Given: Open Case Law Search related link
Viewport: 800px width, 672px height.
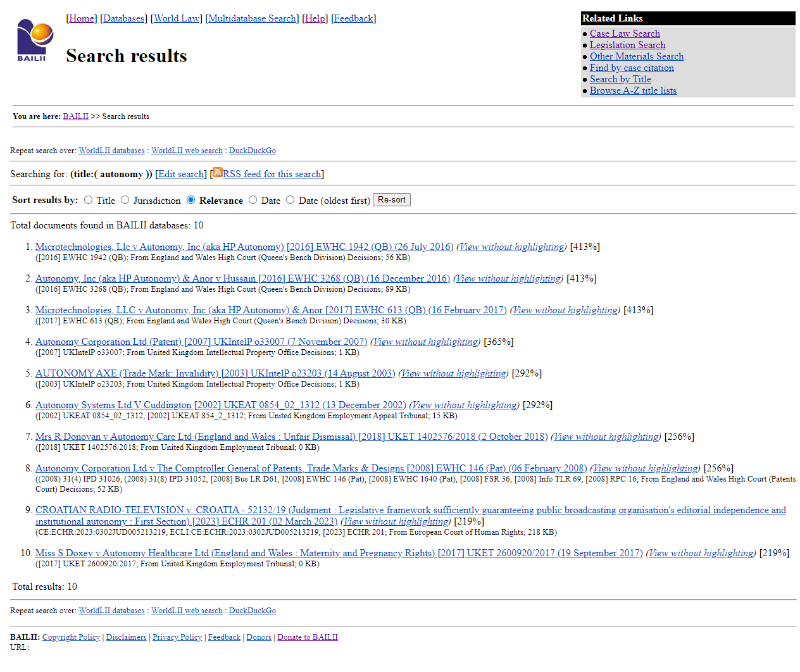Looking at the screenshot, I should [x=625, y=34].
